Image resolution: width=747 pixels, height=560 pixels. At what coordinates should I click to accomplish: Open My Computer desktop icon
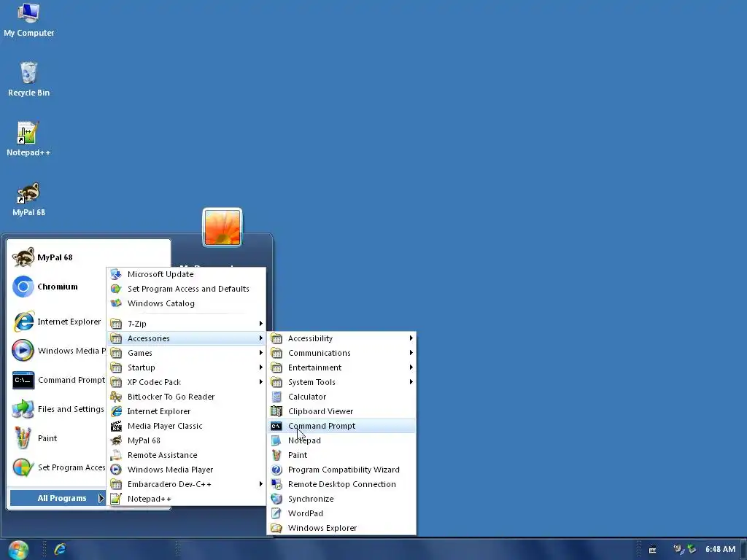28,20
